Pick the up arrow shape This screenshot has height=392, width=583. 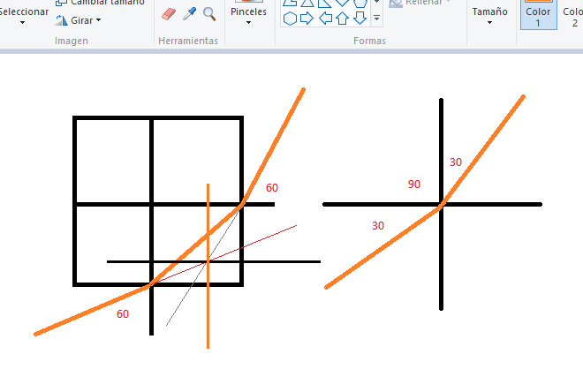342,18
